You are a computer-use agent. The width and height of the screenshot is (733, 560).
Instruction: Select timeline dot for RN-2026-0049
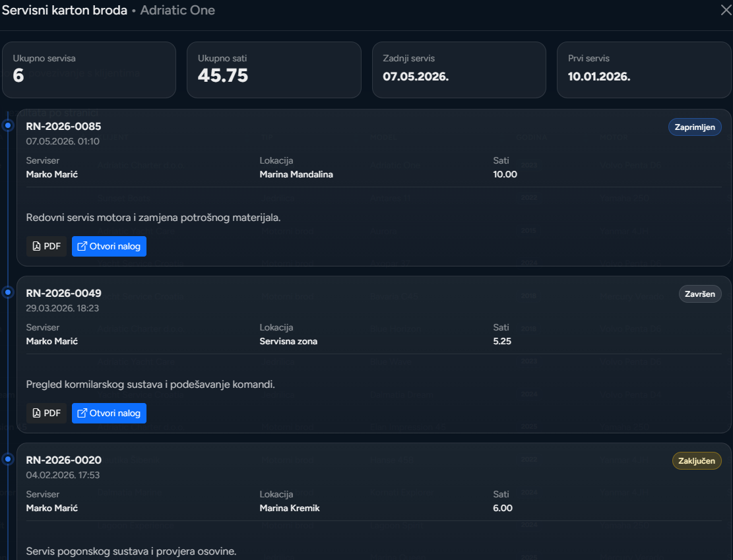click(8, 292)
